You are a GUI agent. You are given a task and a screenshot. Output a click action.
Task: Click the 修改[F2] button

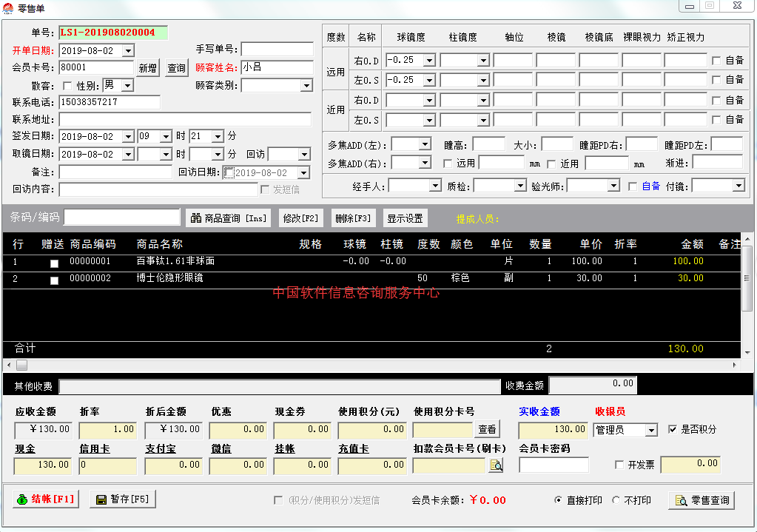(300, 218)
